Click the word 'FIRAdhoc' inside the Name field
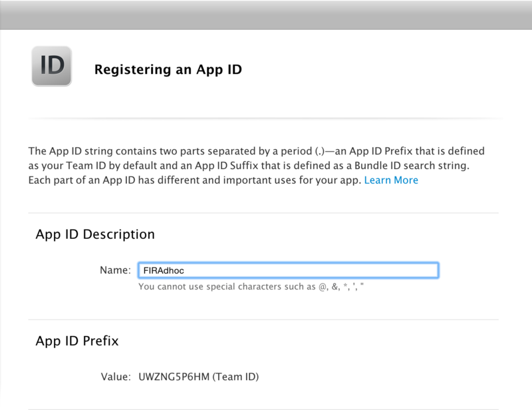Image resolution: width=532 pixels, height=410 pixels. 164,271
